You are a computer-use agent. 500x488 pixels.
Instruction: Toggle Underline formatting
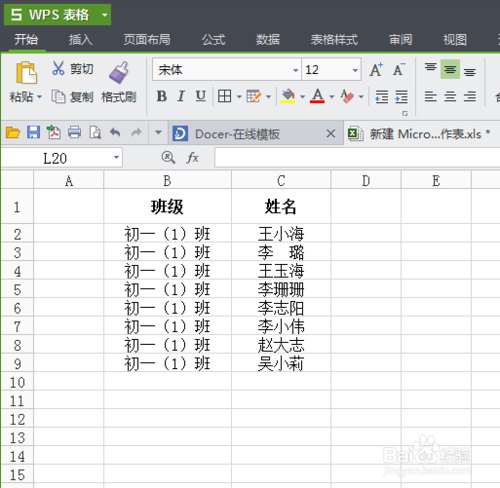tap(200, 97)
